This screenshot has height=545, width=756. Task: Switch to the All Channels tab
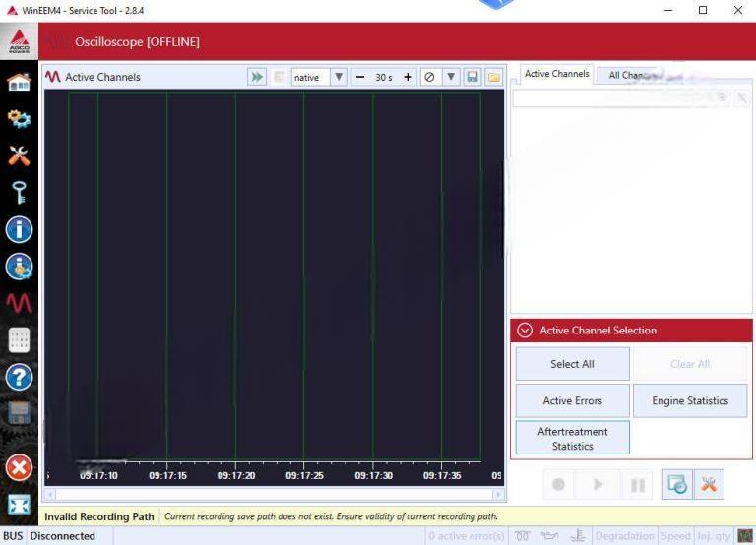[628, 75]
